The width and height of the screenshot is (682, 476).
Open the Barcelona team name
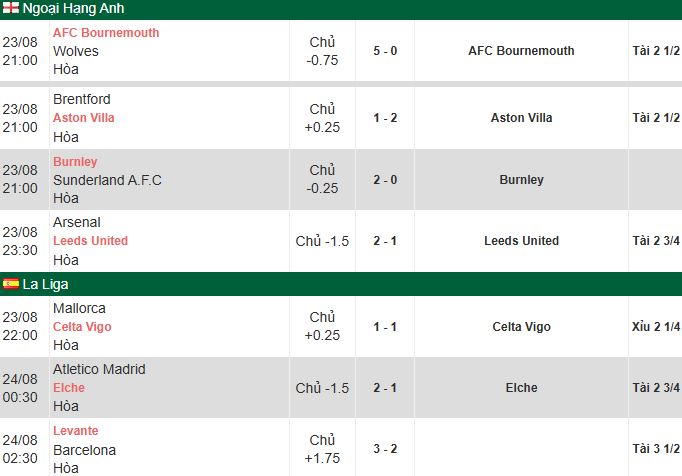pos(84,450)
